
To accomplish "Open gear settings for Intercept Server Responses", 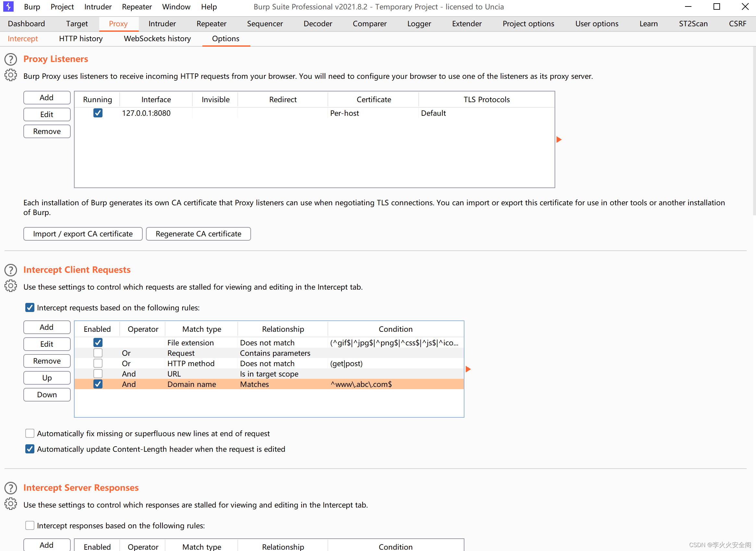I will click(x=11, y=504).
